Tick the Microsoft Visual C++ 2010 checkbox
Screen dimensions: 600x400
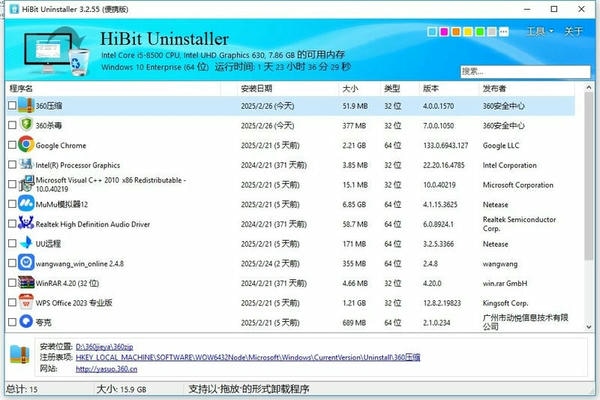(12, 184)
